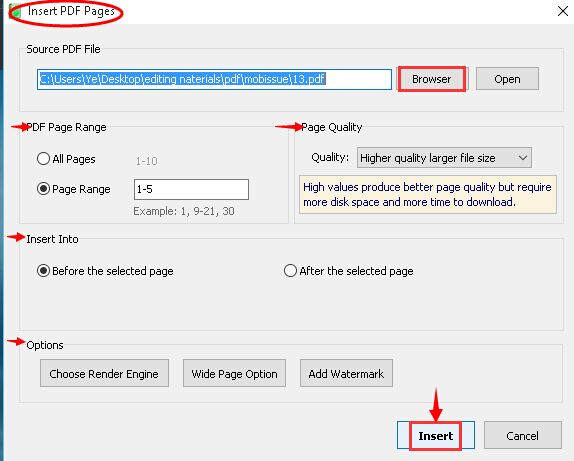Click the Example page range hint text
Image resolution: width=574 pixels, height=461 pixels.
pyautogui.click(x=184, y=211)
